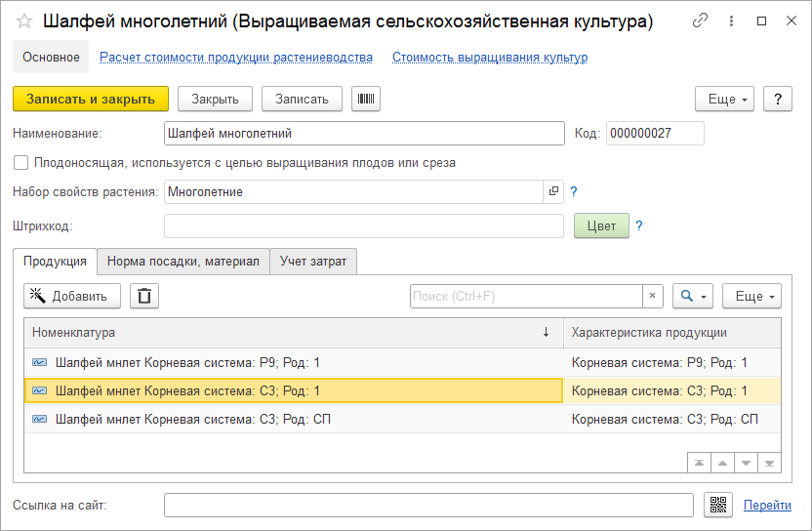Add form to favorites with star icon
Image resolution: width=812 pixels, height=531 pixels.
click(24, 21)
